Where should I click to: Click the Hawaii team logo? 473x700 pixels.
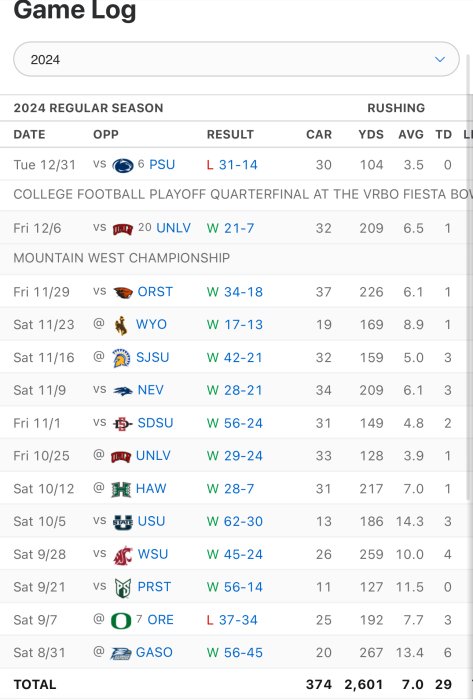120,489
